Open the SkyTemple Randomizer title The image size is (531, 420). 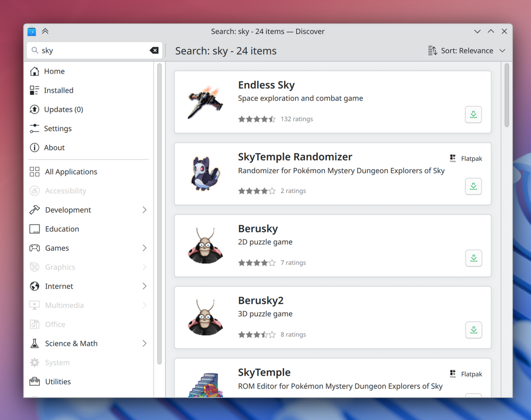pos(295,157)
